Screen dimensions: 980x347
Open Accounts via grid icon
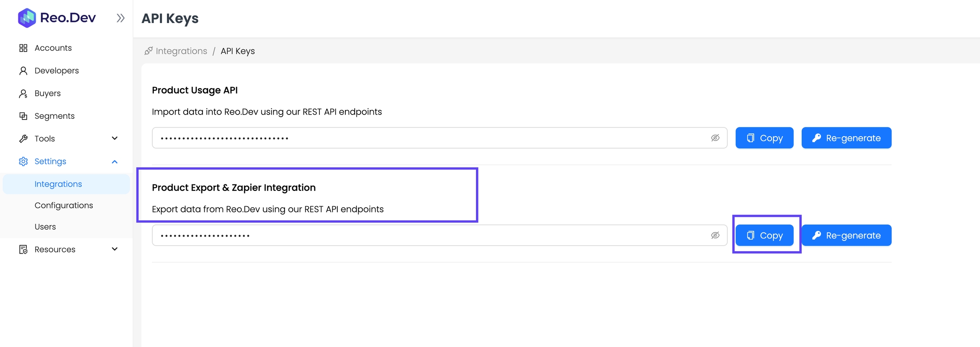click(23, 48)
